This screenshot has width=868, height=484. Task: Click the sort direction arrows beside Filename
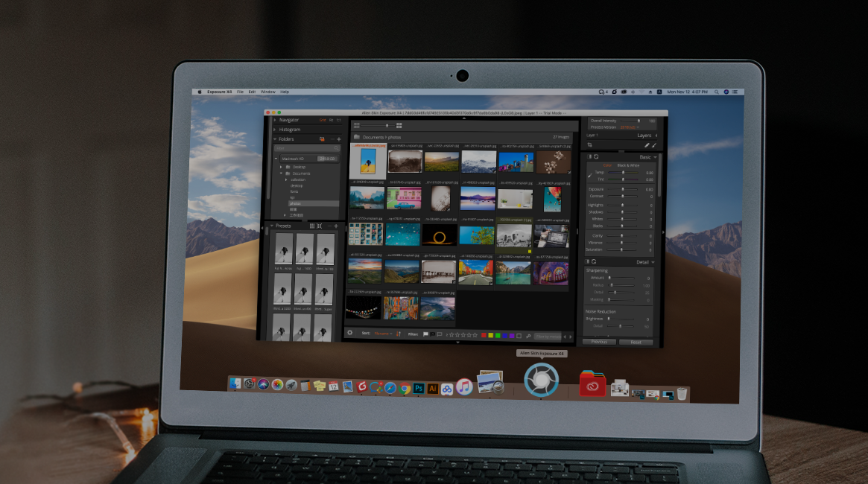(x=398, y=334)
